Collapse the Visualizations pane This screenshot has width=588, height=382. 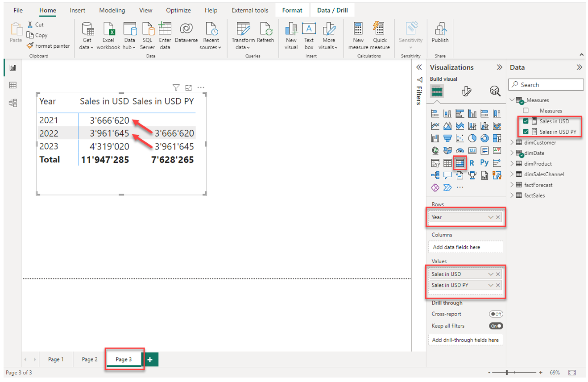[499, 67]
